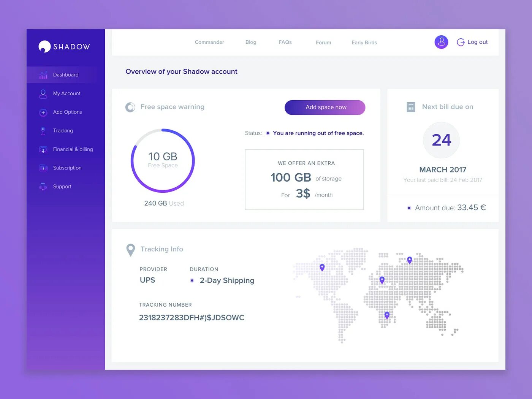Click the UPS provider value
Screen dimensions: 532x399
147,280
